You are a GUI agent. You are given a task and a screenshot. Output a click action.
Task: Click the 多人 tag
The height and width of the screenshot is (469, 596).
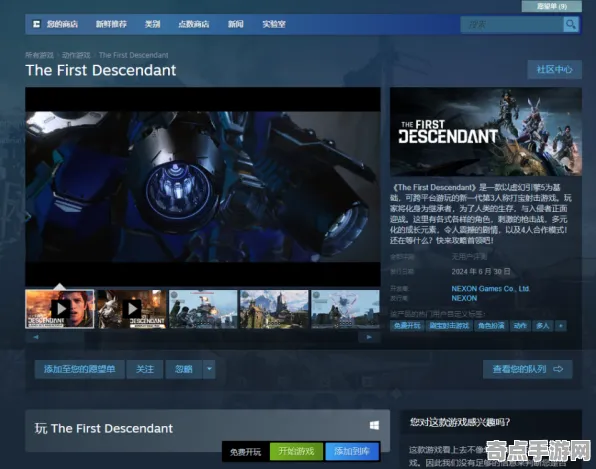coord(542,326)
